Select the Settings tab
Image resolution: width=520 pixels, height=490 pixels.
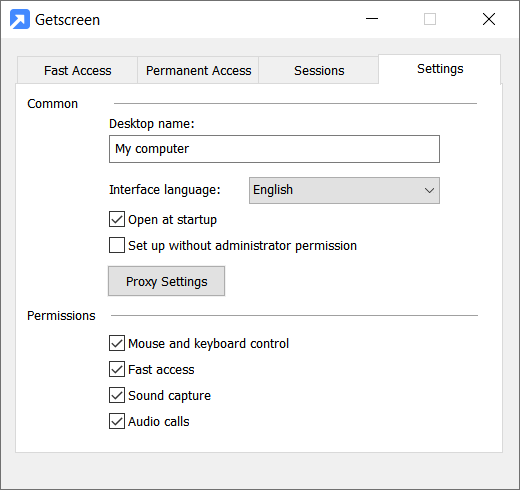point(440,69)
